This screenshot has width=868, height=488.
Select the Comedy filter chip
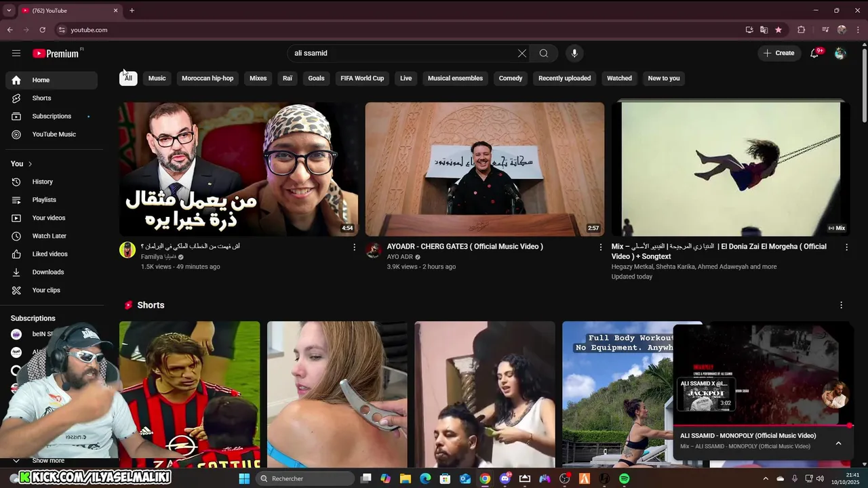coord(511,78)
